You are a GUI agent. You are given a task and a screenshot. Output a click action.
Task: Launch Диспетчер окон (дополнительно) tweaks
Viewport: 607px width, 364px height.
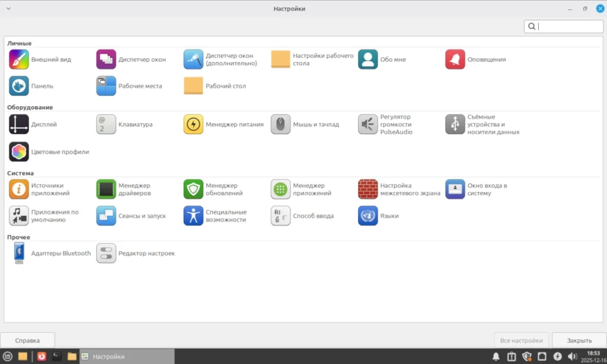221,59
